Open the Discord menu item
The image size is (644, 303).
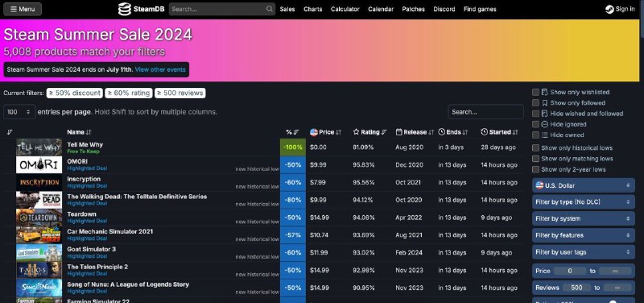pos(444,9)
